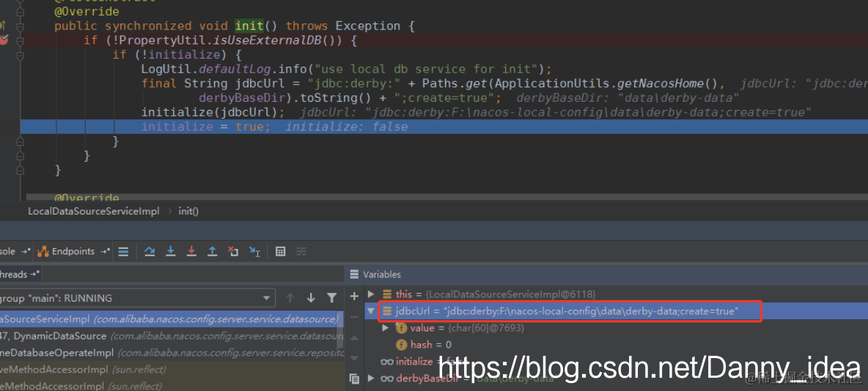The width and height of the screenshot is (868, 391).
Task: Click the copy watches icon in Variables
Action: pos(354,379)
